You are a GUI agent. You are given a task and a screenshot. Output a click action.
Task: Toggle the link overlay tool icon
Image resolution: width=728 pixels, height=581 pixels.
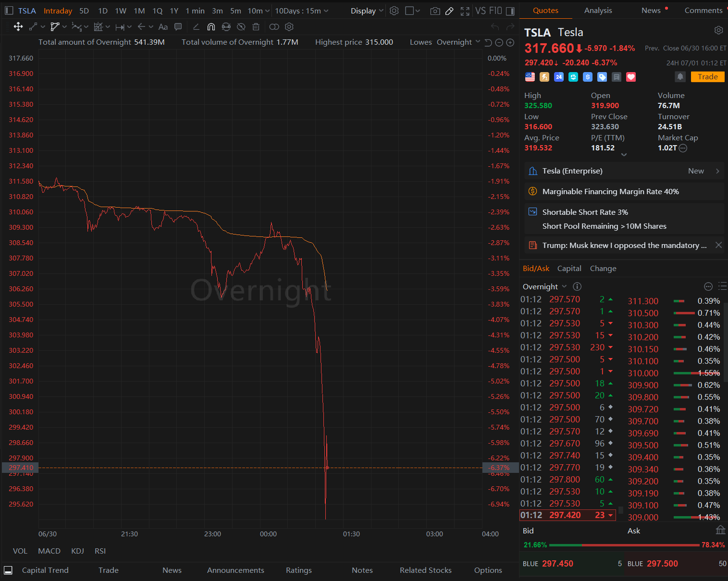click(x=274, y=27)
